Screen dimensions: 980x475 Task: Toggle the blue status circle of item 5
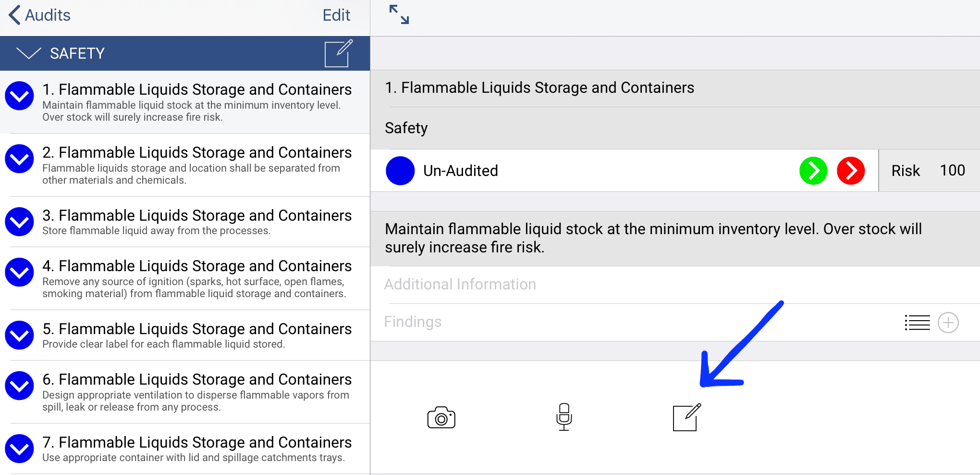tap(20, 335)
